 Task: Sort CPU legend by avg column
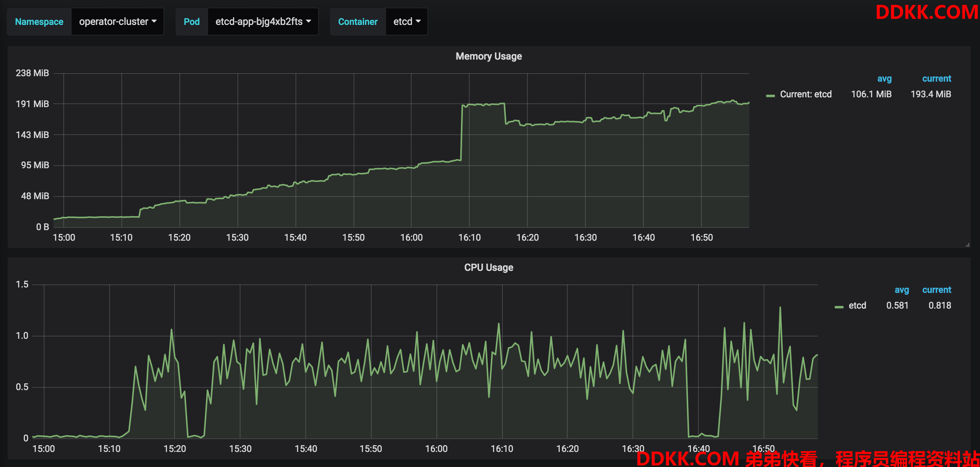coord(901,290)
